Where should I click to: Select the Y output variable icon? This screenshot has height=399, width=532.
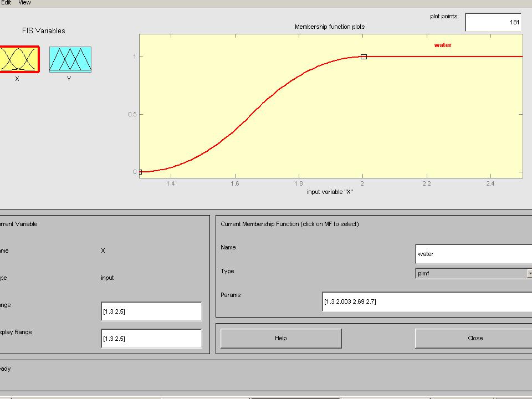70,59
